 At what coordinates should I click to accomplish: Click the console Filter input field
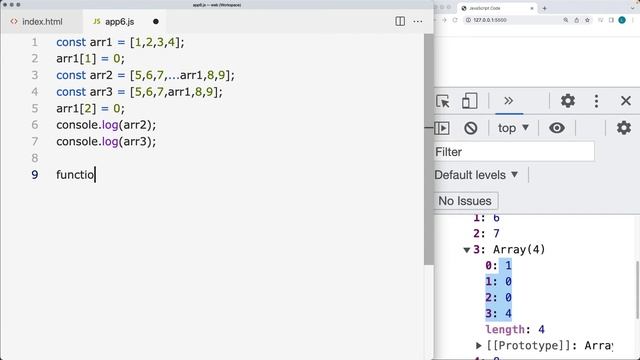(x=514, y=152)
